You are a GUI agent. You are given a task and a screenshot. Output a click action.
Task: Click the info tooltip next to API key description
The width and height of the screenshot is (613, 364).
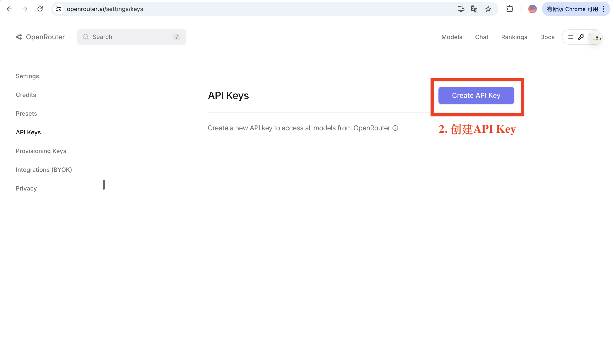tap(395, 128)
